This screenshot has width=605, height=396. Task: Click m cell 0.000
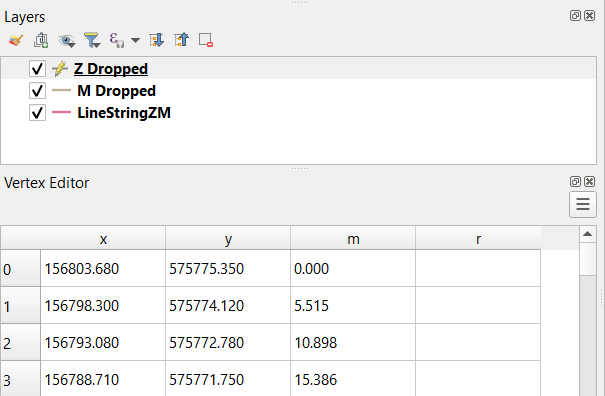353,269
